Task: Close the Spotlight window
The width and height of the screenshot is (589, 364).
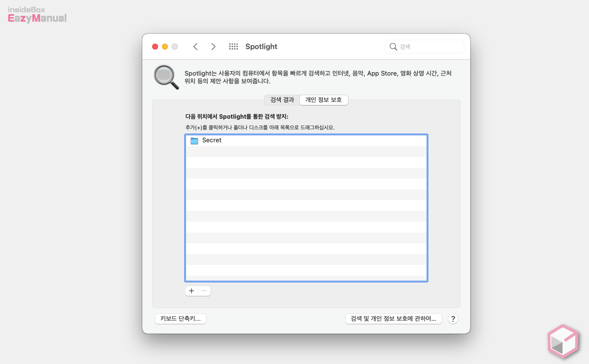Action: tap(155, 47)
